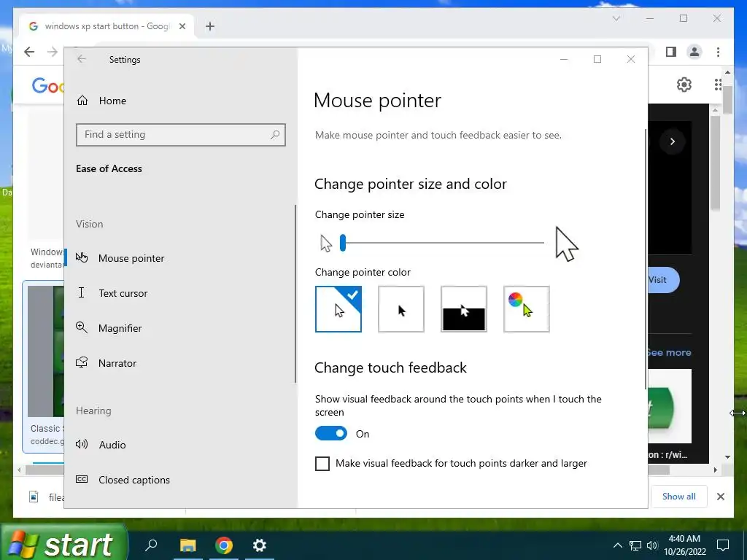The width and height of the screenshot is (747, 560).
Task: Click next image arrow in Chrome preview
Action: [x=672, y=141]
